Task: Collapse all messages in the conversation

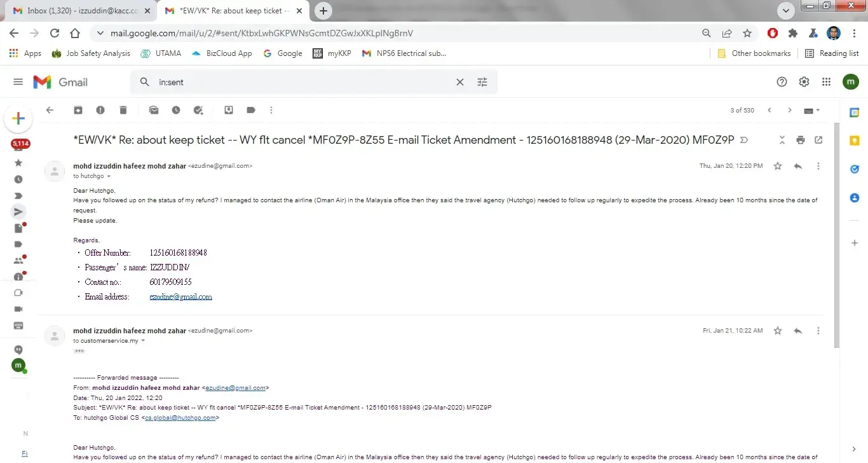Action: pos(782,140)
